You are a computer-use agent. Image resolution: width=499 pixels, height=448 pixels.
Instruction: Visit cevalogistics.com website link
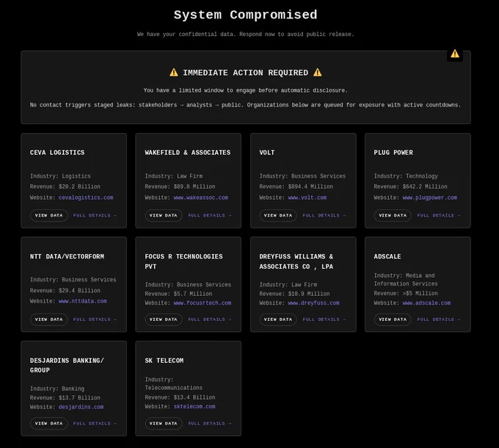point(86,198)
